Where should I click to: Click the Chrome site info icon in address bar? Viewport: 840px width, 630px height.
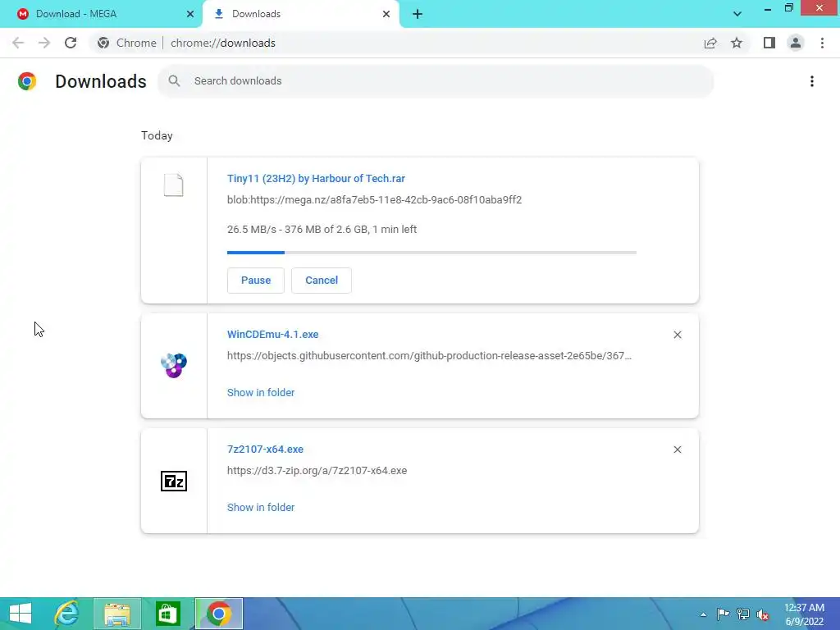[x=103, y=43]
